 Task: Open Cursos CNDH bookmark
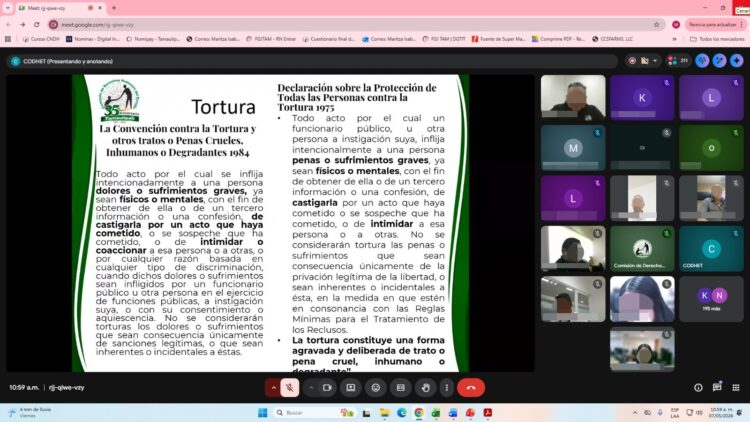pos(41,39)
